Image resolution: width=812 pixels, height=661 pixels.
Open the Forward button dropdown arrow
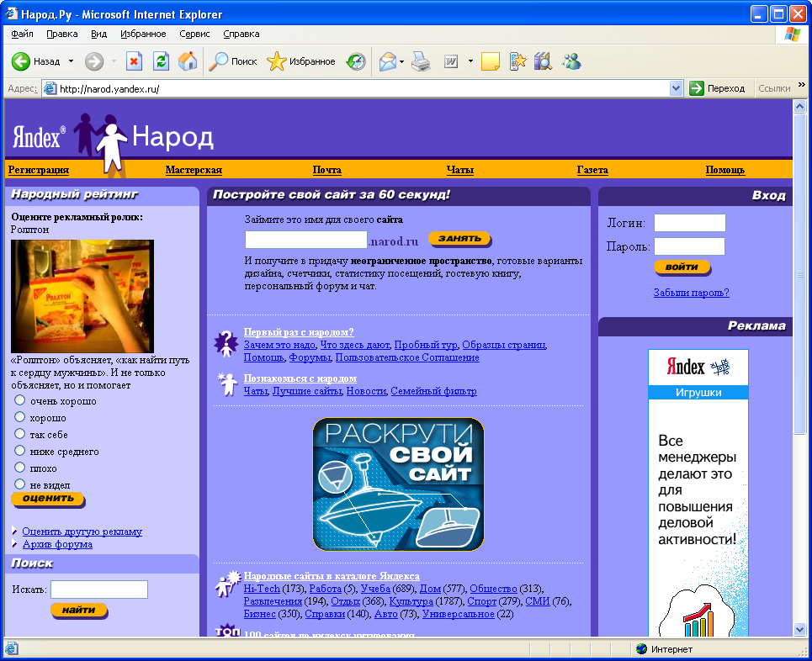[x=114, y=61]
